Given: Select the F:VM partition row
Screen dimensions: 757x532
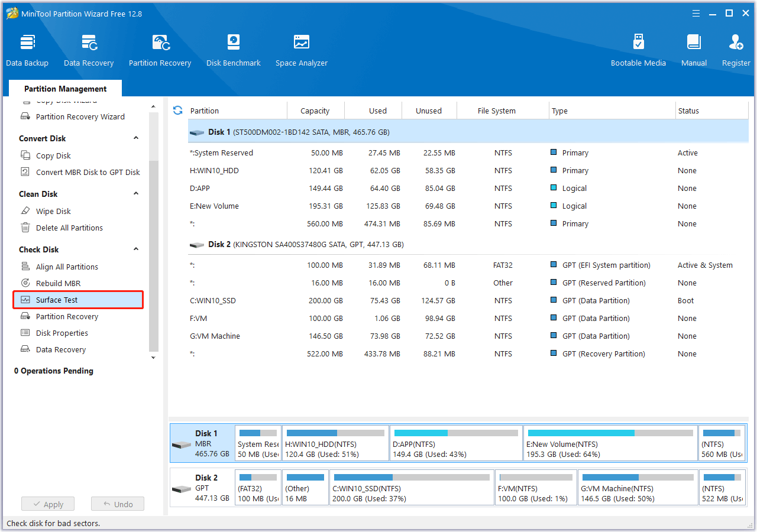Looking at the screenshot, I should pyautogui.click(x=468, y=318).
